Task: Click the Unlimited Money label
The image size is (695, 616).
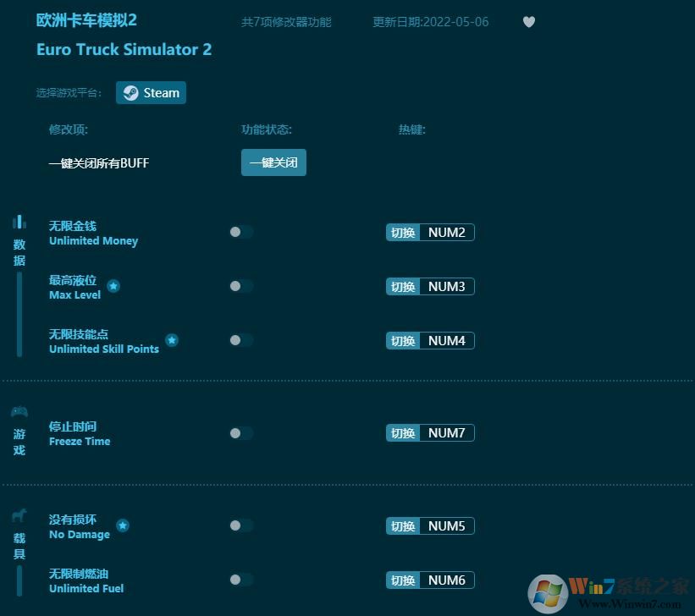Action: 93,240
